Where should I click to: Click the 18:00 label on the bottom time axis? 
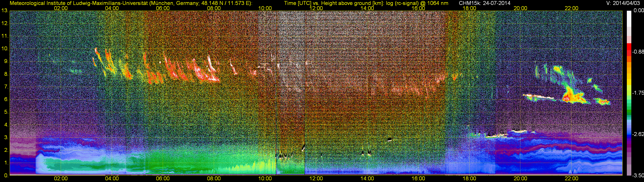coord(469,179)
